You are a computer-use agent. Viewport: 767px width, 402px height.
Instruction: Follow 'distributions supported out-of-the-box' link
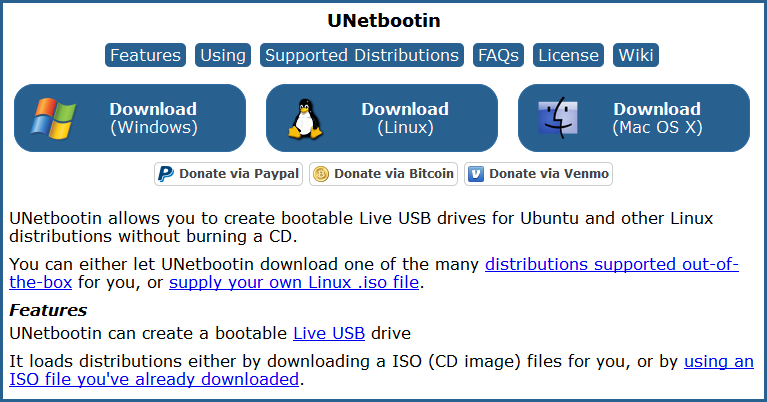(x=611, y=265)
